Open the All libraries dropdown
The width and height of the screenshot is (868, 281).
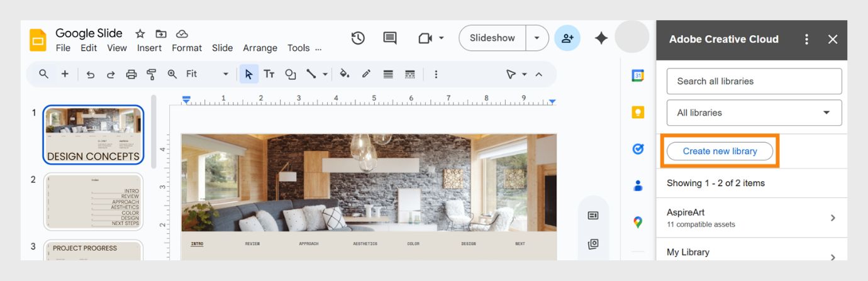pyautogui.click(x=754, y=113)
